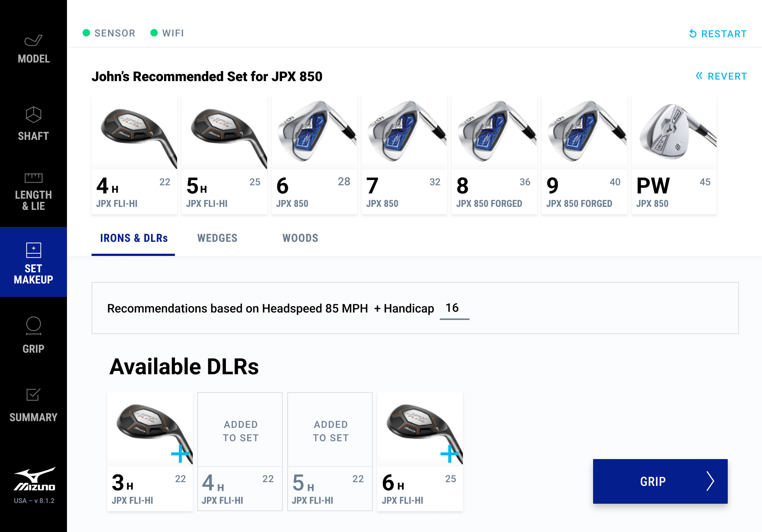Switch to the WEDGES tab

[x=217, y=238]
